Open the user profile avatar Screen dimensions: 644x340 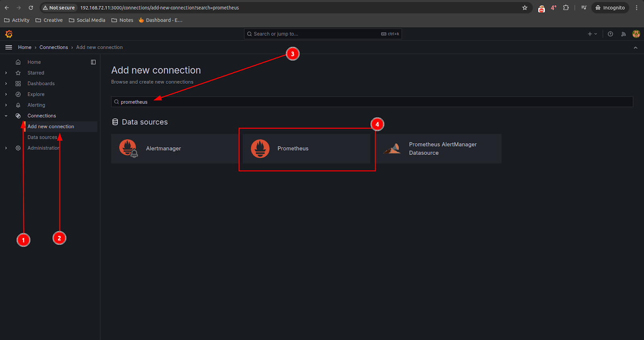[636, 34]
